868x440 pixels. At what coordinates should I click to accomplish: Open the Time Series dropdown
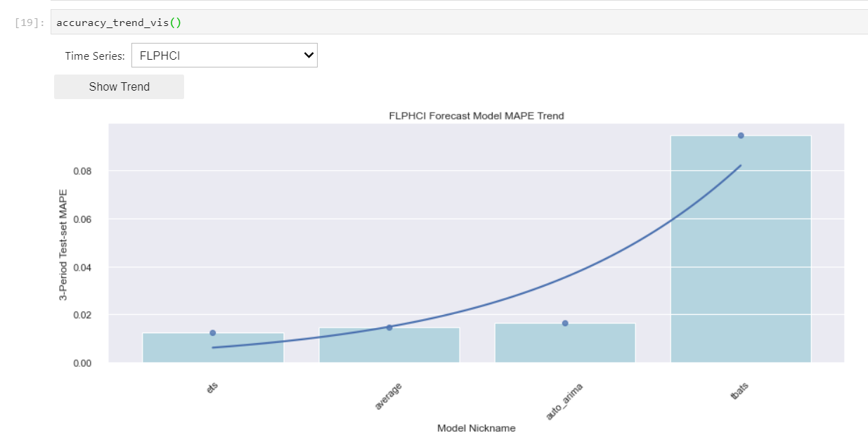point(224,56)
